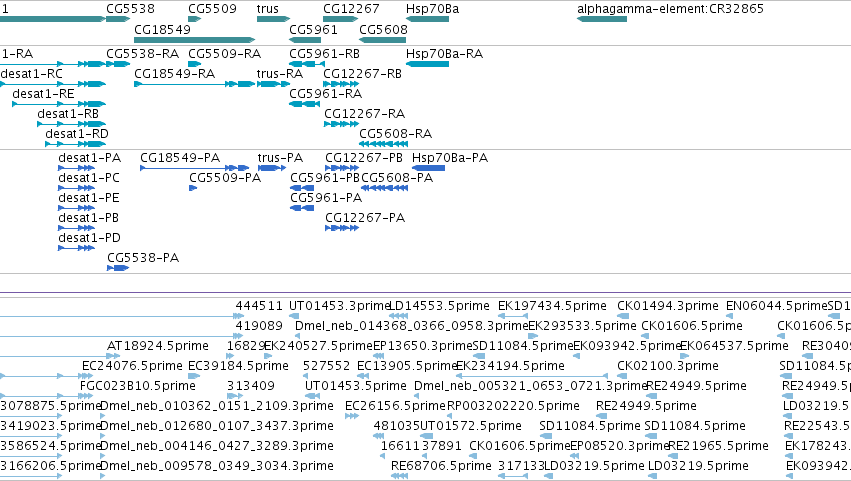Viewport: 851px width, 481px height.
Task: Click EST EK293533.5prime label
Action: tap(582, 326)
